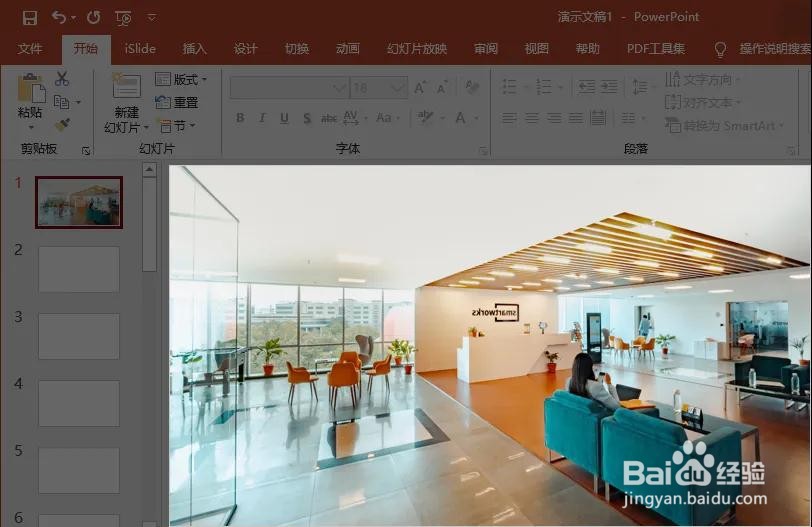
Task: Click the Redo icon
Action: tap(94, 18)
